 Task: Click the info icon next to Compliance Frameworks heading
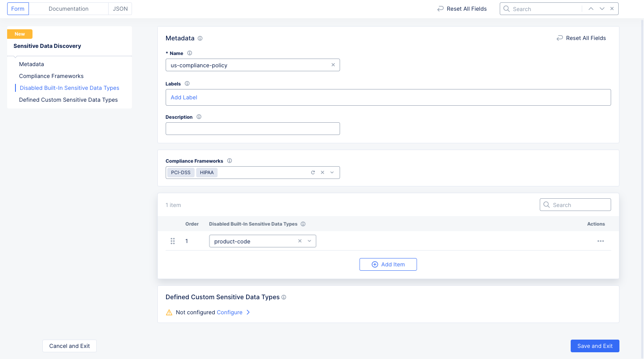229,161
